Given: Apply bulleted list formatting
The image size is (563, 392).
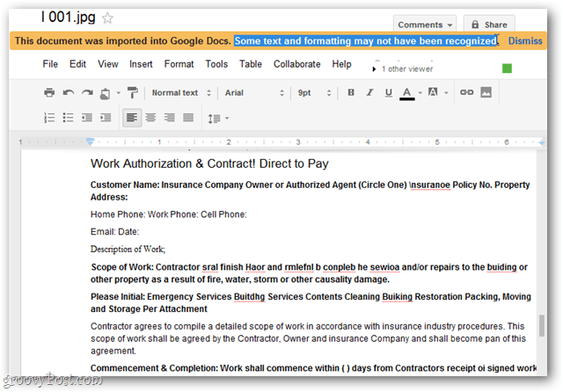Looking at the screenshot, I should [x=68, y=118].
